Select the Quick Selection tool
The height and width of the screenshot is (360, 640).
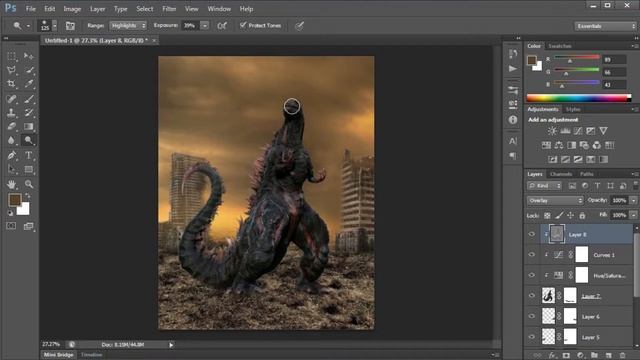[29, 70]
